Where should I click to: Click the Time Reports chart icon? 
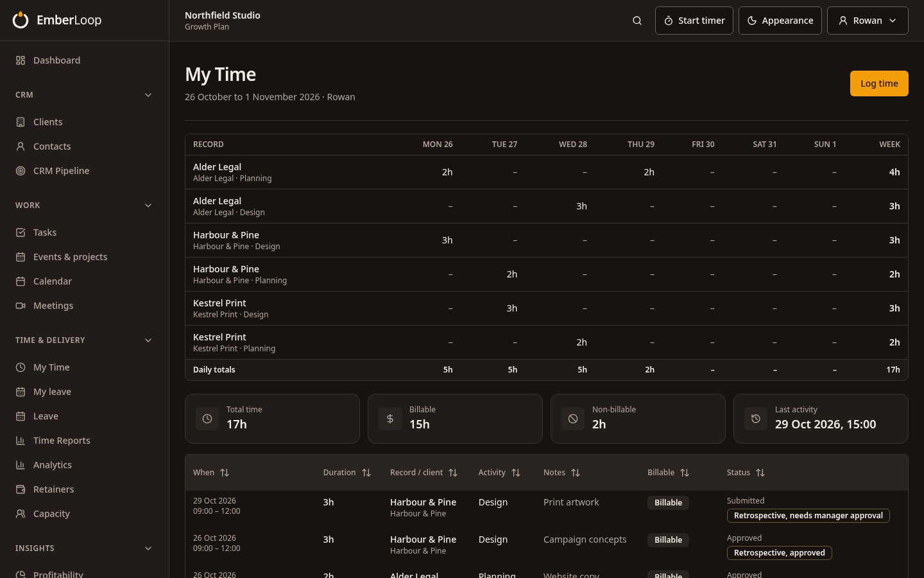click(21, 441)
